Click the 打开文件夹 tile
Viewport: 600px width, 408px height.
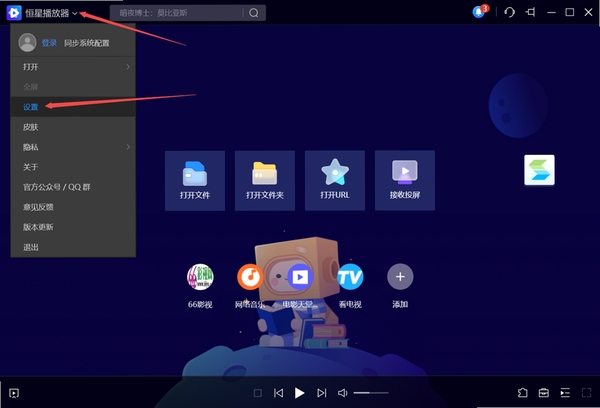[x=265, y=180]
